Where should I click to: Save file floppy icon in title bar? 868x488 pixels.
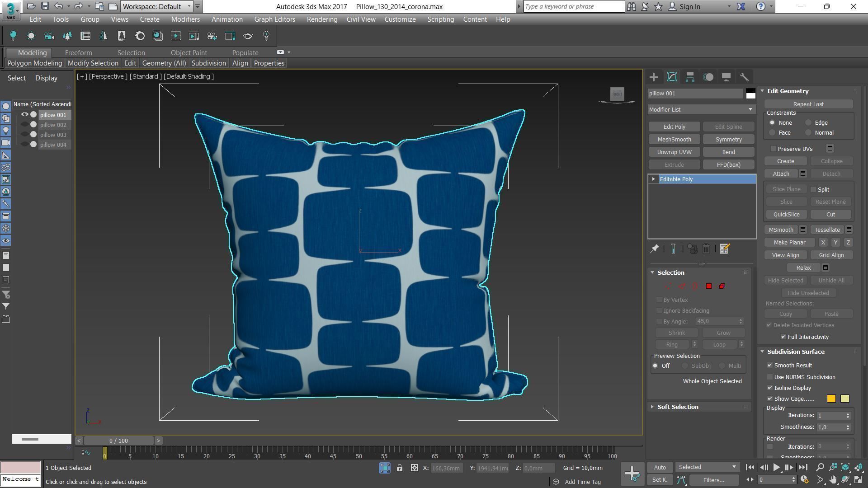pyautogui.click(x=45, y=6)
